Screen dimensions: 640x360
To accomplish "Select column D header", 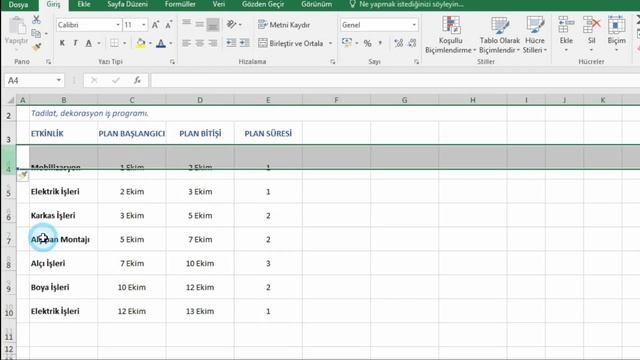I will click(200, 100).
